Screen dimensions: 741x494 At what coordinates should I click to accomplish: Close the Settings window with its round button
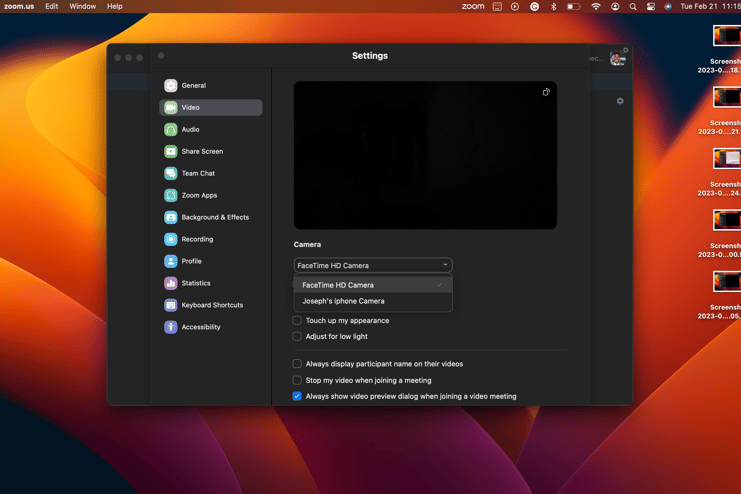click(x=161, y=55)
